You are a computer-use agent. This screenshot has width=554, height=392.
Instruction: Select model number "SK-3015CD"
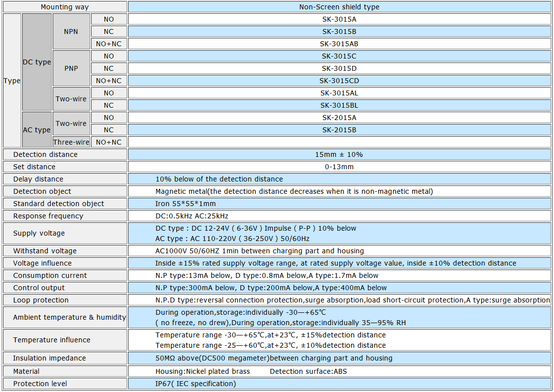339,81
